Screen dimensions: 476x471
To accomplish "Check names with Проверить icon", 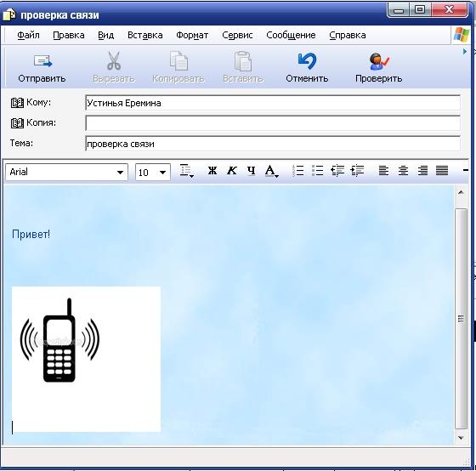I will (x=379, y=61).
